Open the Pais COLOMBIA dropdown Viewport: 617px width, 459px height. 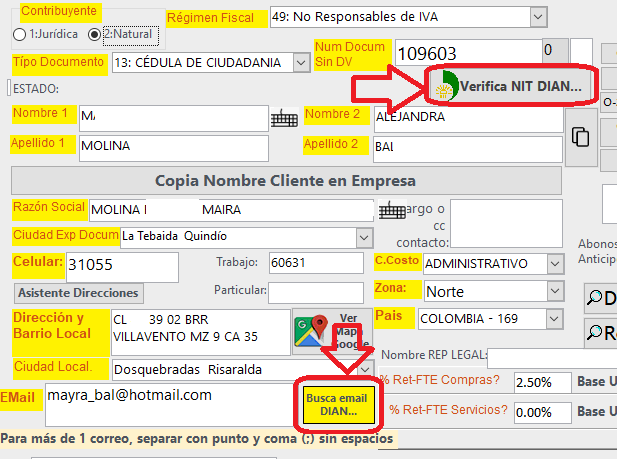click(555, 319)
